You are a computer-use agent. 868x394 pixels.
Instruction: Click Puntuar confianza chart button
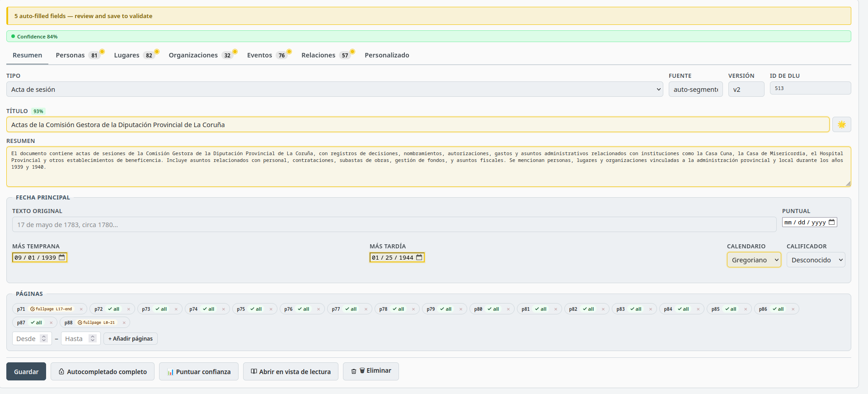click(199, 371)
